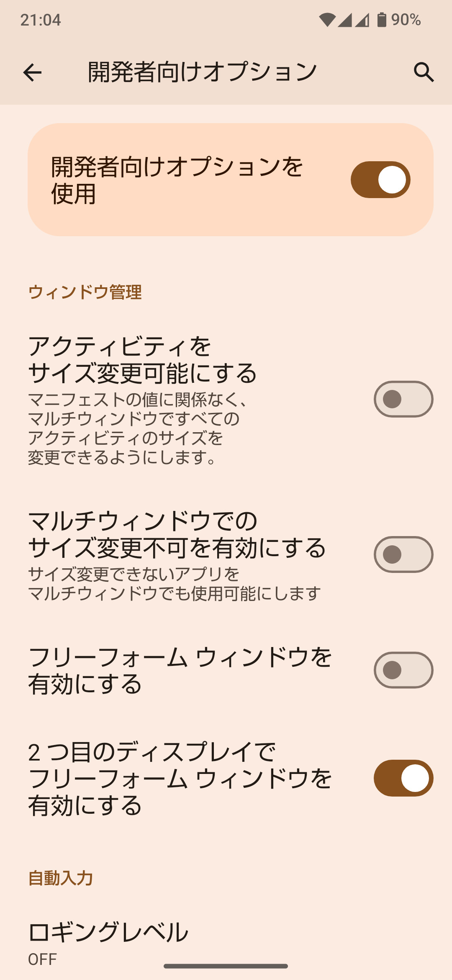Turn on フリーフォーム ウィンドウを有効にする switch
The width and height of the screenshot is (452, 980).
point(403,670)
